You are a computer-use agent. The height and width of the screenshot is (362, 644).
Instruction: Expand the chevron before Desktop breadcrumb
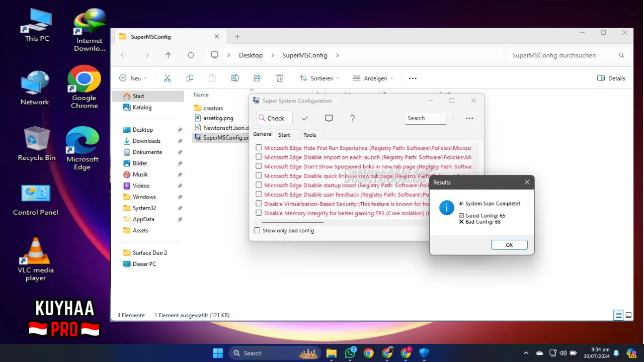click(228, 55)
